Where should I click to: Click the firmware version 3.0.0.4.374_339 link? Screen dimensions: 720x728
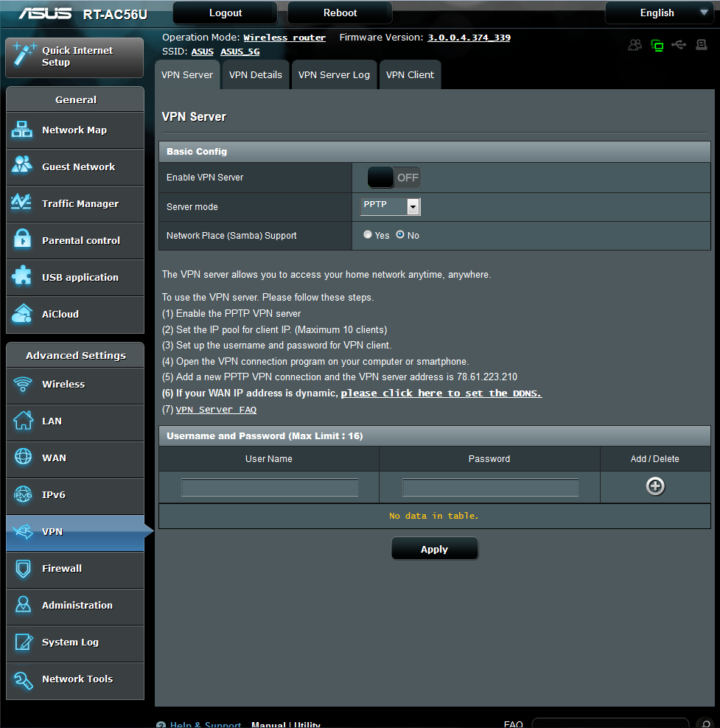[x=469, y=38]
